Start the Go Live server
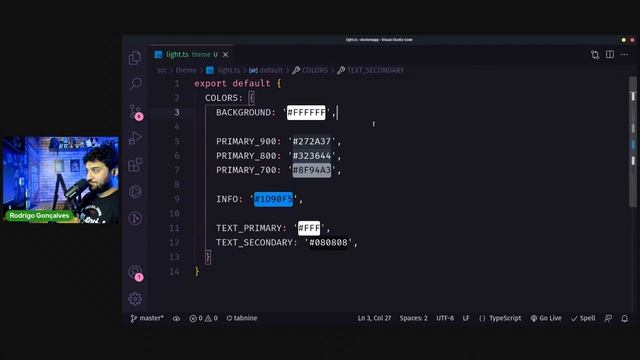The image size is (640, 360). (546, 318)
